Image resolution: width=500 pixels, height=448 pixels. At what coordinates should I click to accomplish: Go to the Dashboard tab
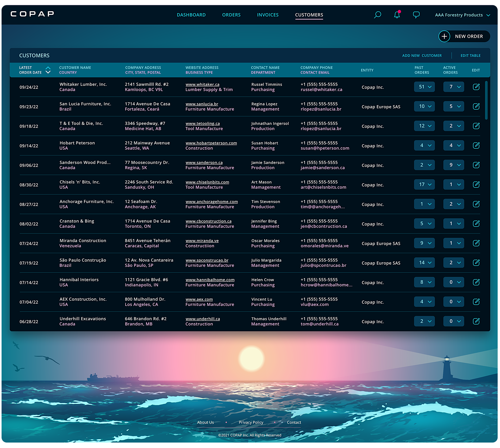point(191,15)
